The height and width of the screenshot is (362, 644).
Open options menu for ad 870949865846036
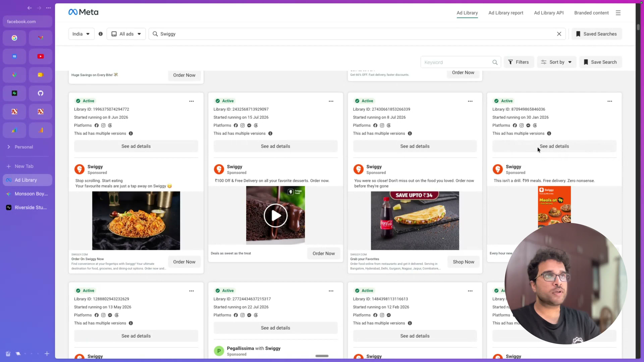coord(610,101)
